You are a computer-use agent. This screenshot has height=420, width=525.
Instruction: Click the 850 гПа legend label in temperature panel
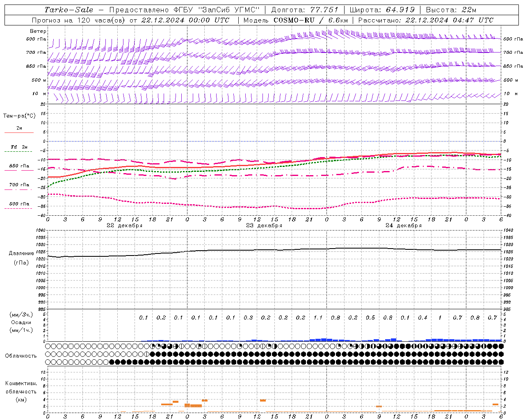click(19, 166)
